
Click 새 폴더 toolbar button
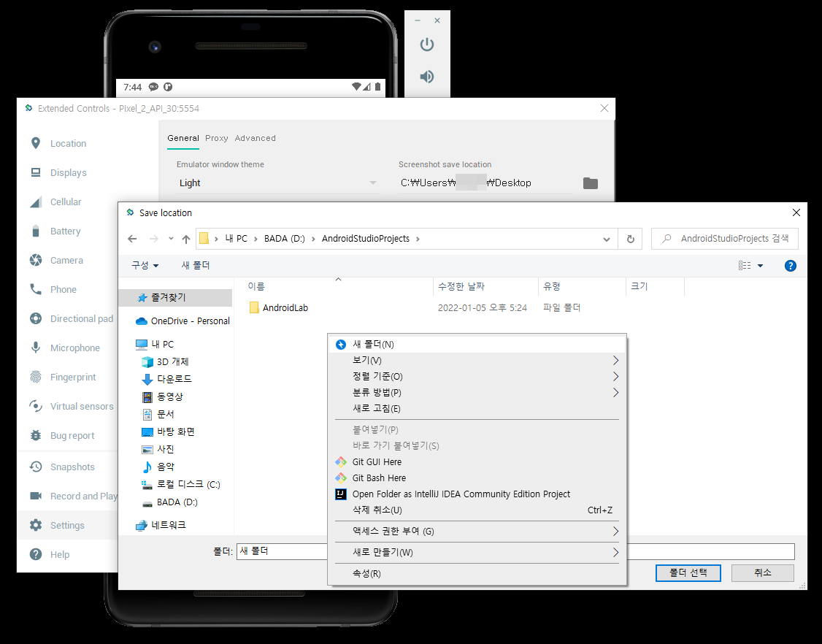tap(196, 265)
